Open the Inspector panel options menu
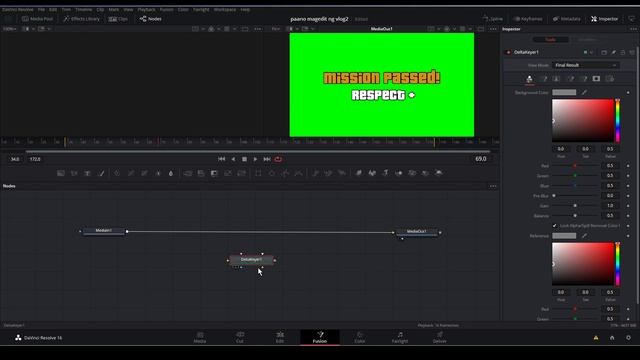640x360 pixels. point(633,29)
